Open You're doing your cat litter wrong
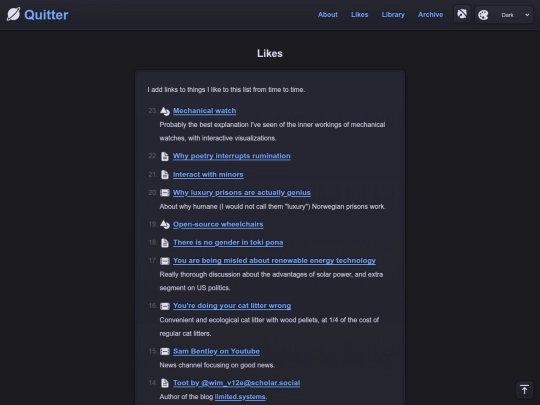540x405 pixels. click(x=232, y=306)
